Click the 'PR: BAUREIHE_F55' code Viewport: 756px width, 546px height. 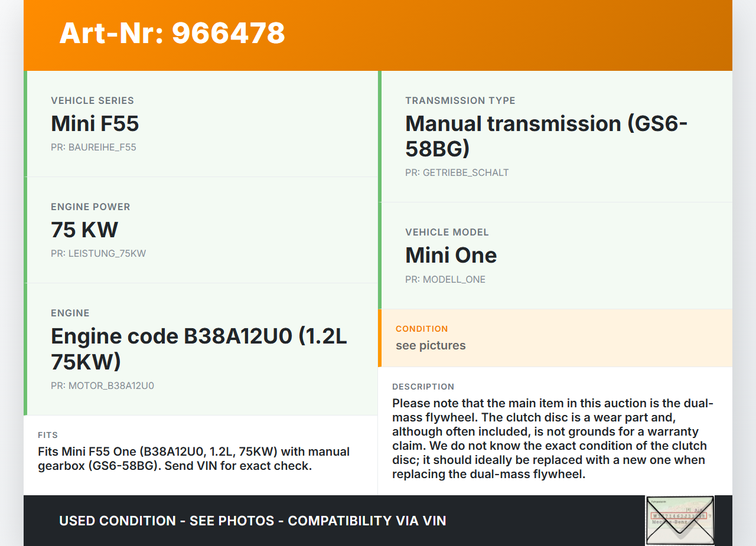click(x=93, y=147)
